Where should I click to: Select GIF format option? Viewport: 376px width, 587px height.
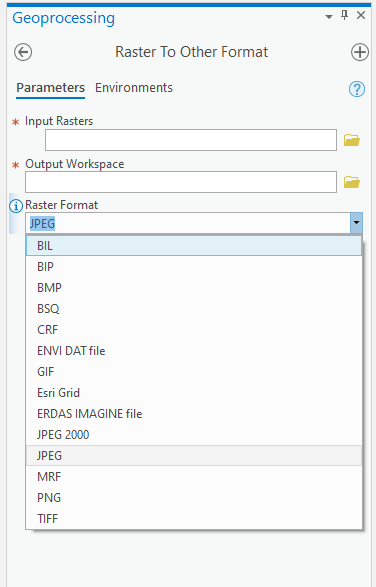(x=194, y=371)
